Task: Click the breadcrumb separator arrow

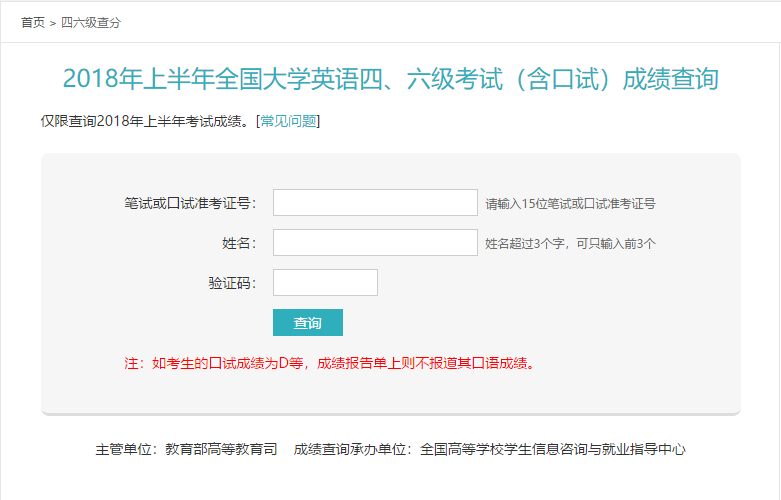Action: [x=53, y=22]
